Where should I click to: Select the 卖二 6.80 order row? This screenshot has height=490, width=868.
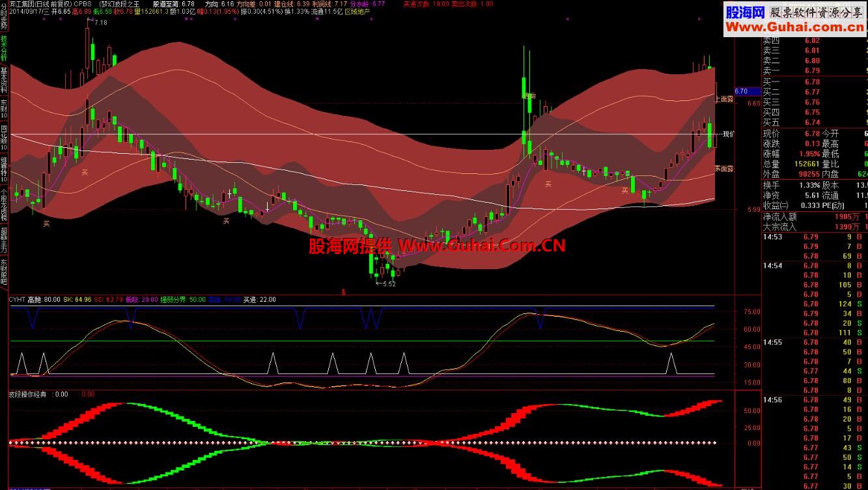[x=815, y=61]
